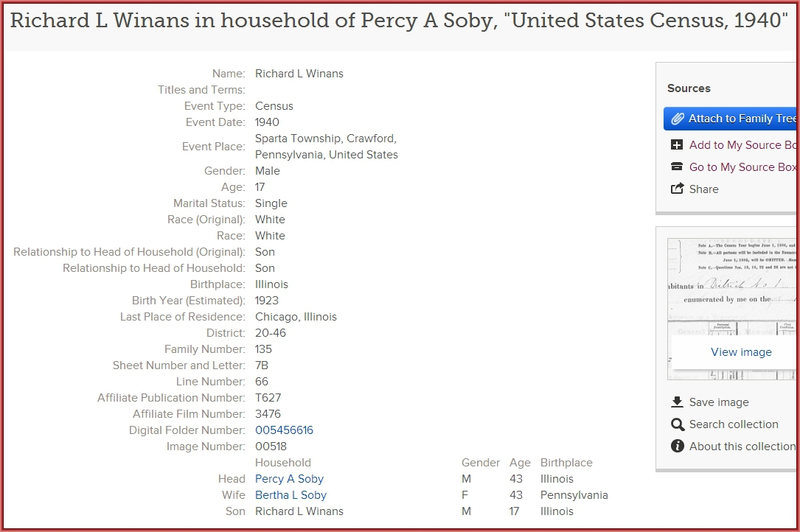
Task: Click the Share arrow icon
Action: point(677,189)
